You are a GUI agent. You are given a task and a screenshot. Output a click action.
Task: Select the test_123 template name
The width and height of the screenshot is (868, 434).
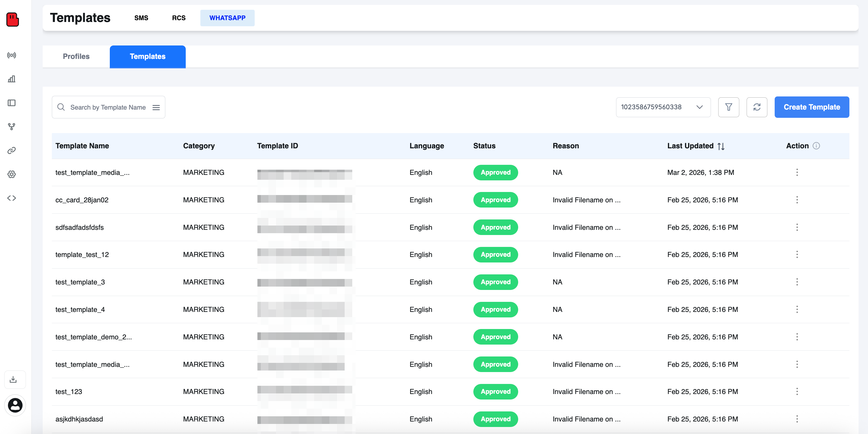69,392
